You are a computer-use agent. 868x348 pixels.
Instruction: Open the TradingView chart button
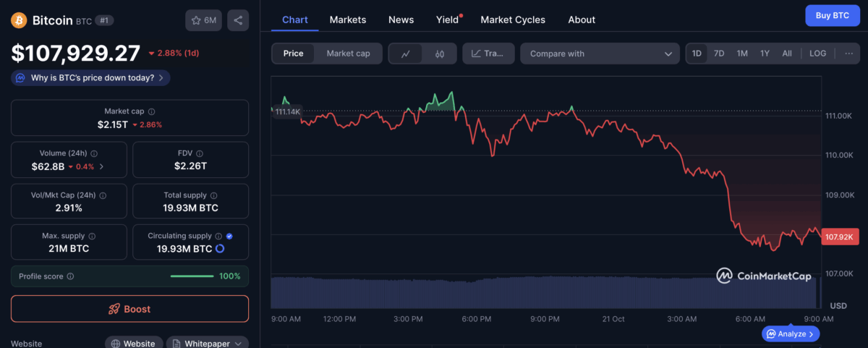point(488,54)
